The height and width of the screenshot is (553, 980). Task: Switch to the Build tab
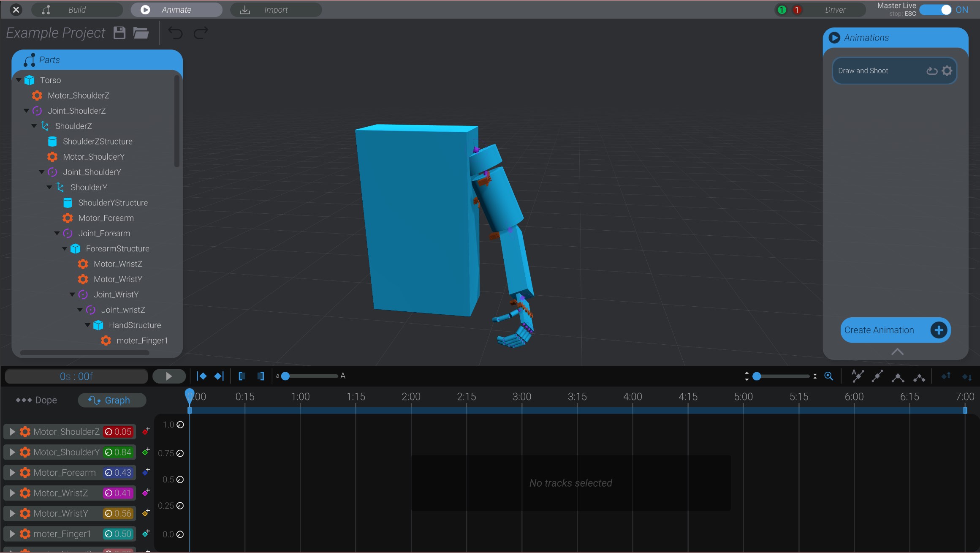click(76, 9)
